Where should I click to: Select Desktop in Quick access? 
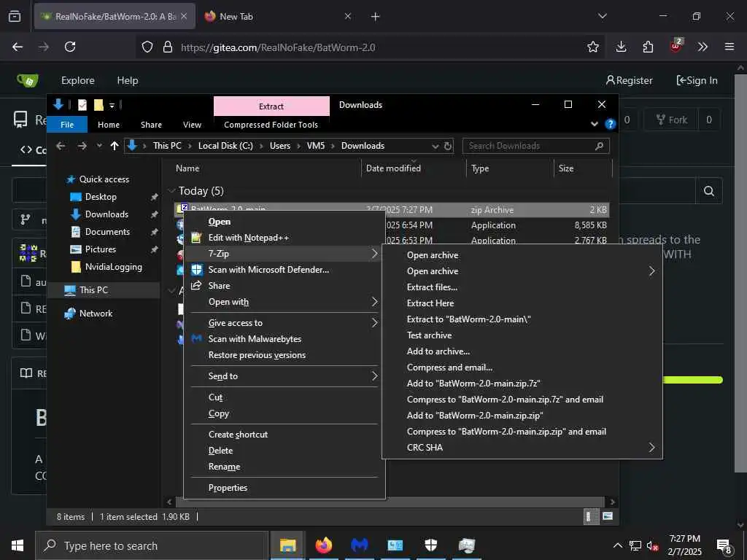101,197
